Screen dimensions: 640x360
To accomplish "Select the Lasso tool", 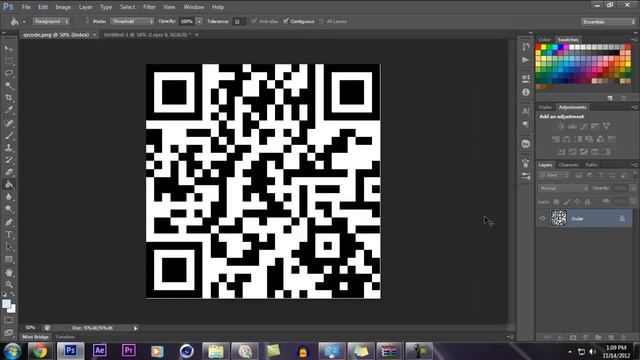I will coord(9,73).
